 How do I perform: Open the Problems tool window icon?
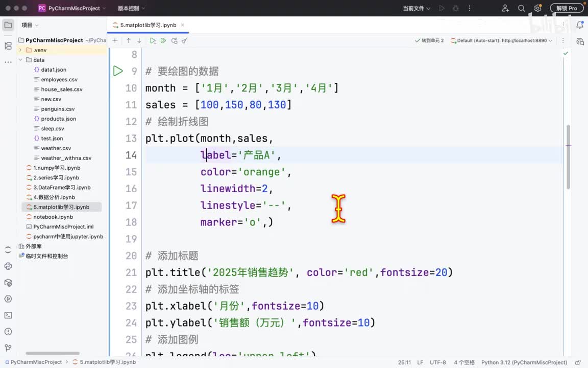pyautogui.click(x=8, y=332)
